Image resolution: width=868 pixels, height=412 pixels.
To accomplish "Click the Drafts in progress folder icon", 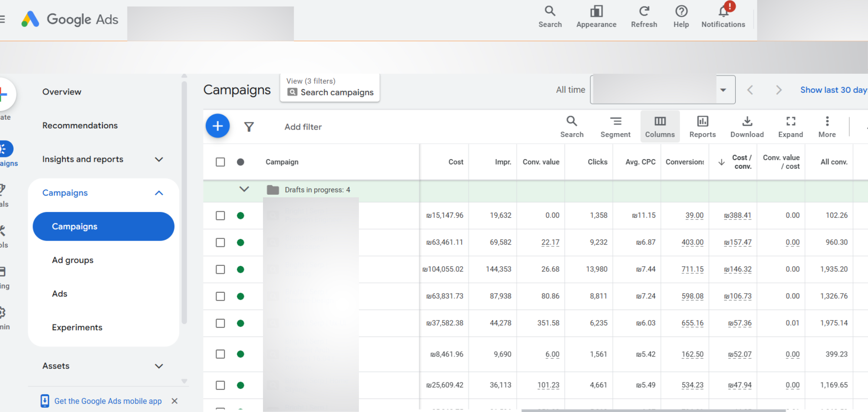I will 273,190.
